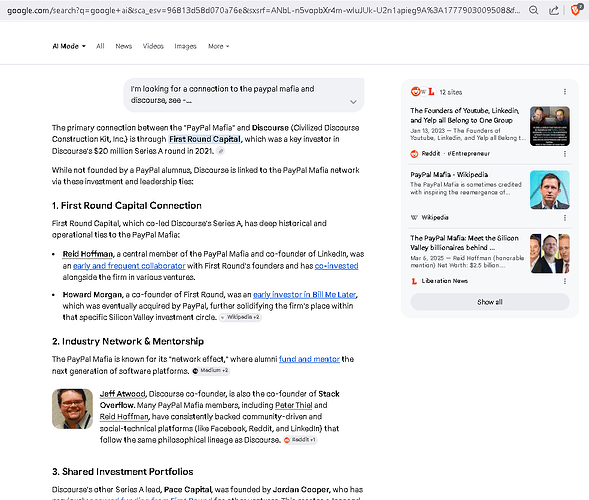This screenshot has width=589, height=500.
Task: Switch to the All tab
Action: point(100,46)
